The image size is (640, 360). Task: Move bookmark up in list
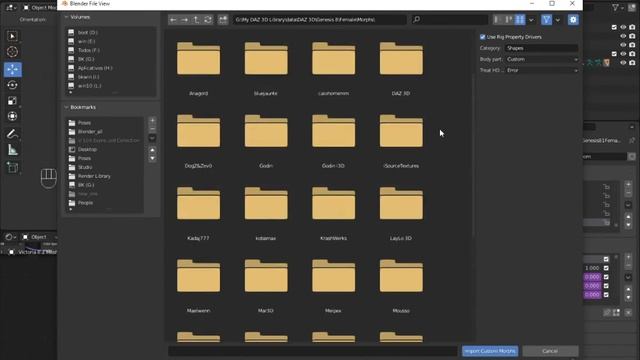pos(152,150)
